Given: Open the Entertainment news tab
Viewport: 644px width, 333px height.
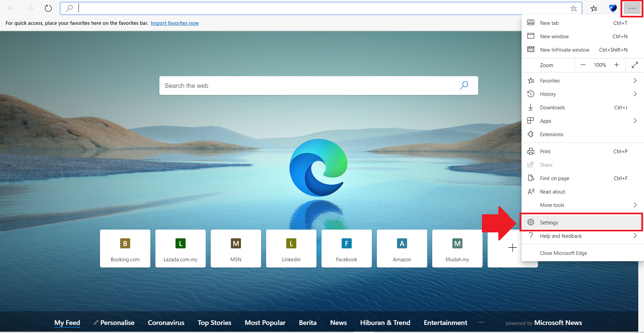Looking at the screenshot, I should click(x=445, y=323).
